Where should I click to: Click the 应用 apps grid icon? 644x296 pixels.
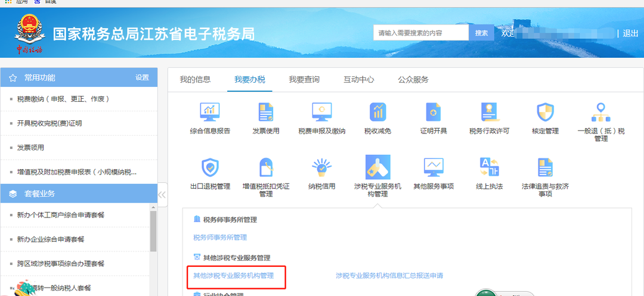(8, 2)
